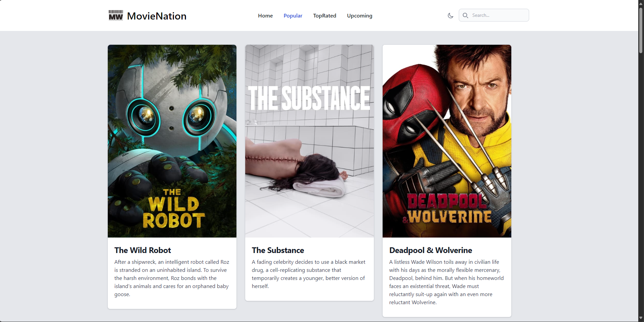Click the page vertical scrollbar thumb
The height and width of the screenshot is (322, 644).
coord(641,30)
